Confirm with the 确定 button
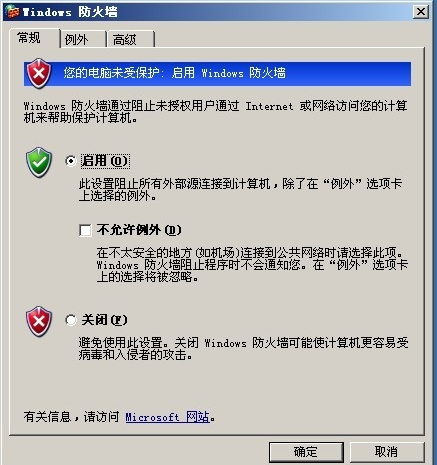Screen dimensions: 437x465 (x=306, y=452)
